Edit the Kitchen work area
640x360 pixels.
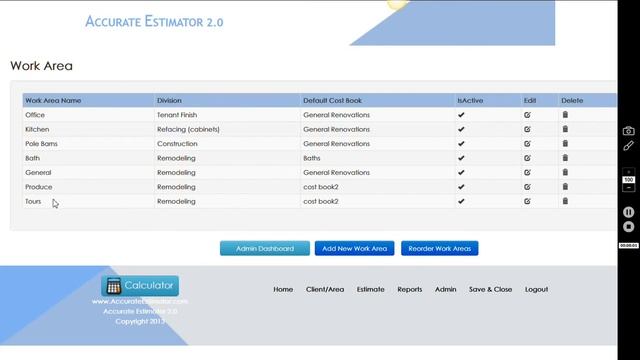pos(527,129)
